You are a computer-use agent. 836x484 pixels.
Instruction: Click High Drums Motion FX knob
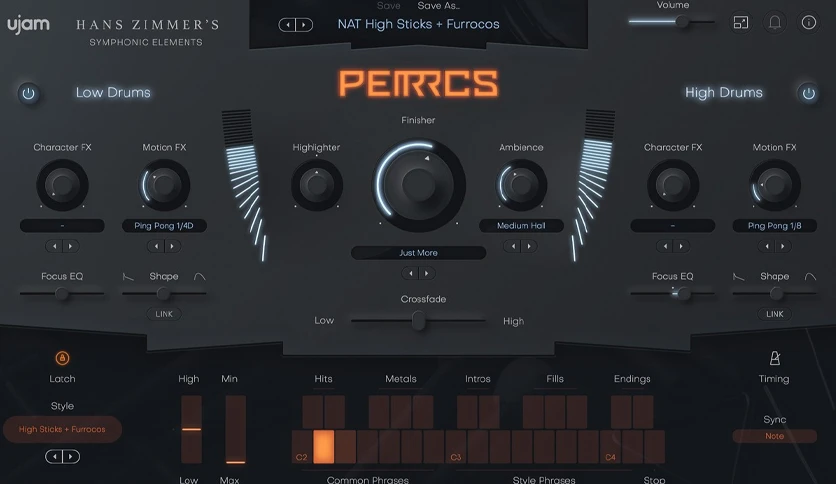(x=775, y=185)
